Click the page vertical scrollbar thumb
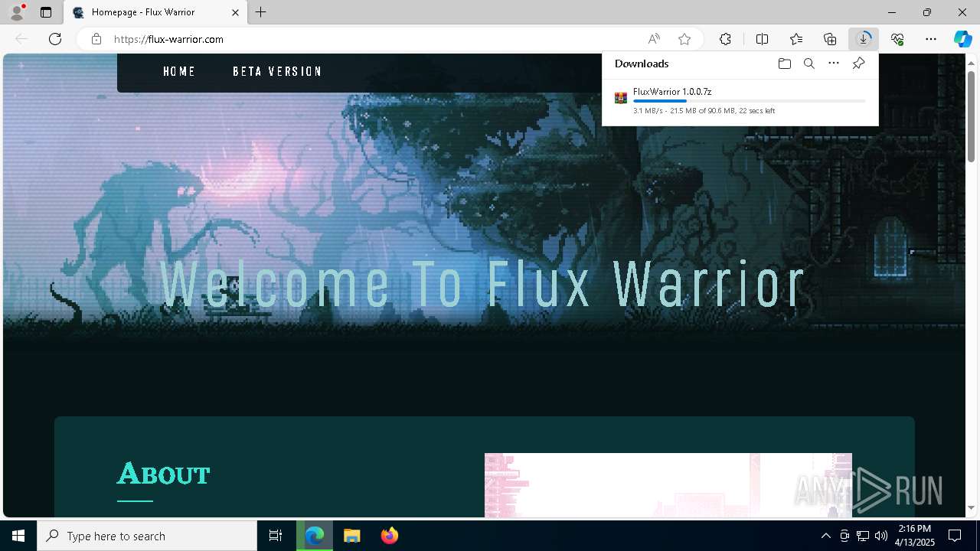 pos(972,116)
